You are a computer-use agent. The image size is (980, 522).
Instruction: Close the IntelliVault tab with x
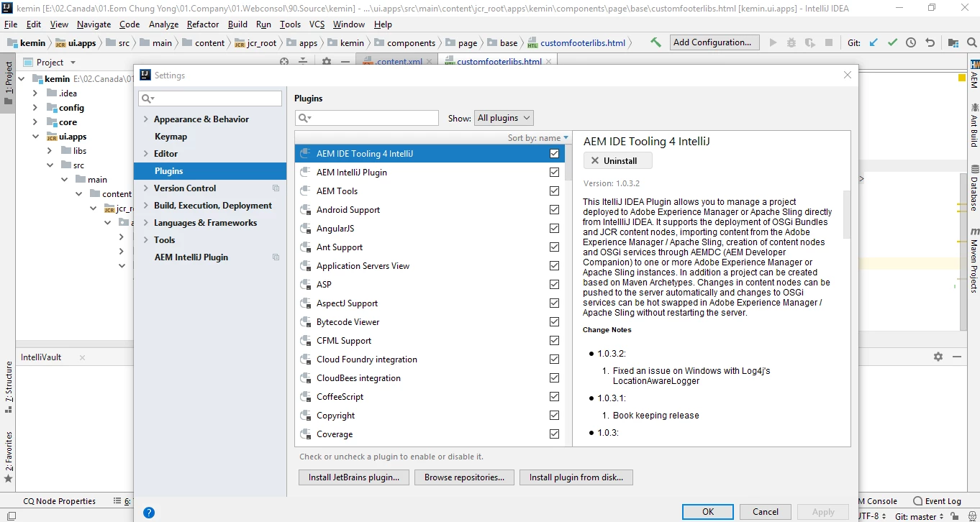click(x=82, y=357)
